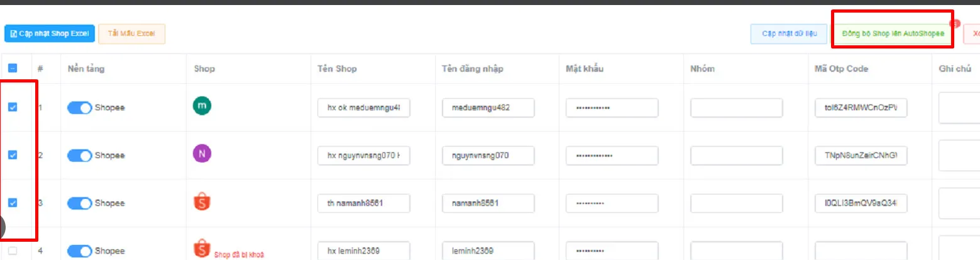Uncheck the checkbox for row 1

[13, 108]
